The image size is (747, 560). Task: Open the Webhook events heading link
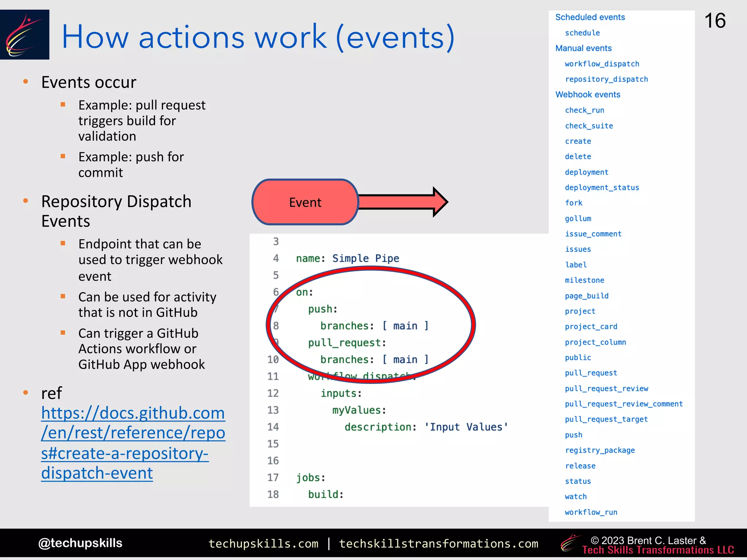click(588, 94)
